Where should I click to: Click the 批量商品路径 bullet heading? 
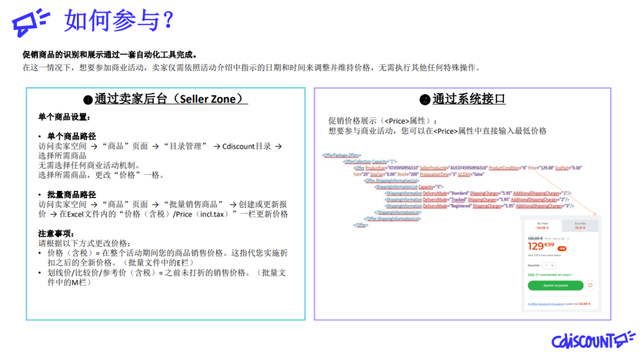72,194
